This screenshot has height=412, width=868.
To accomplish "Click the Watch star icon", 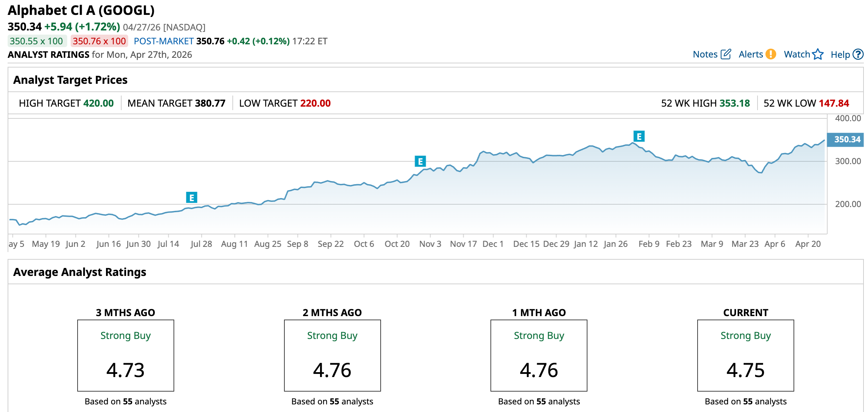I will (818, 54).
